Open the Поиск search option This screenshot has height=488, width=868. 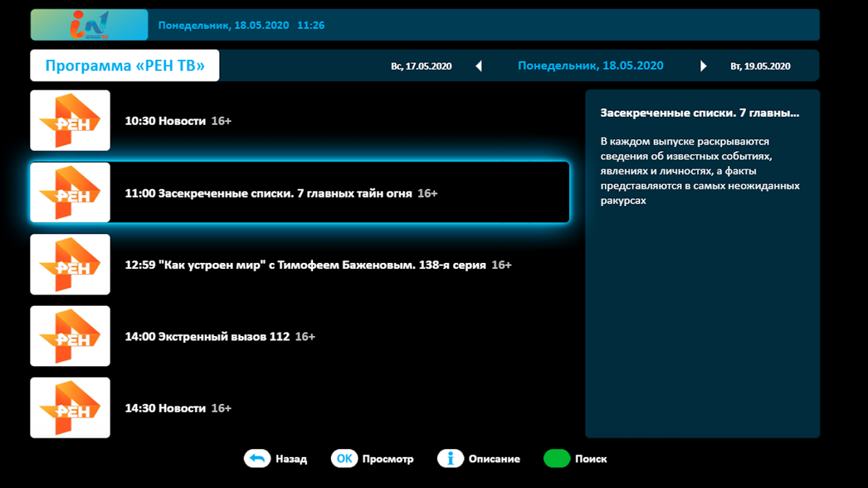click(591, 459)
